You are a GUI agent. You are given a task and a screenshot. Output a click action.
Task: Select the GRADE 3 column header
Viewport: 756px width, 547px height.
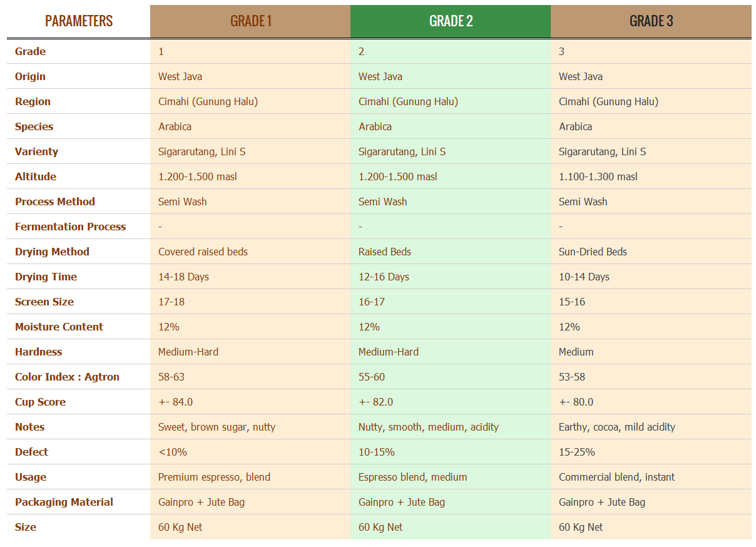651,21
